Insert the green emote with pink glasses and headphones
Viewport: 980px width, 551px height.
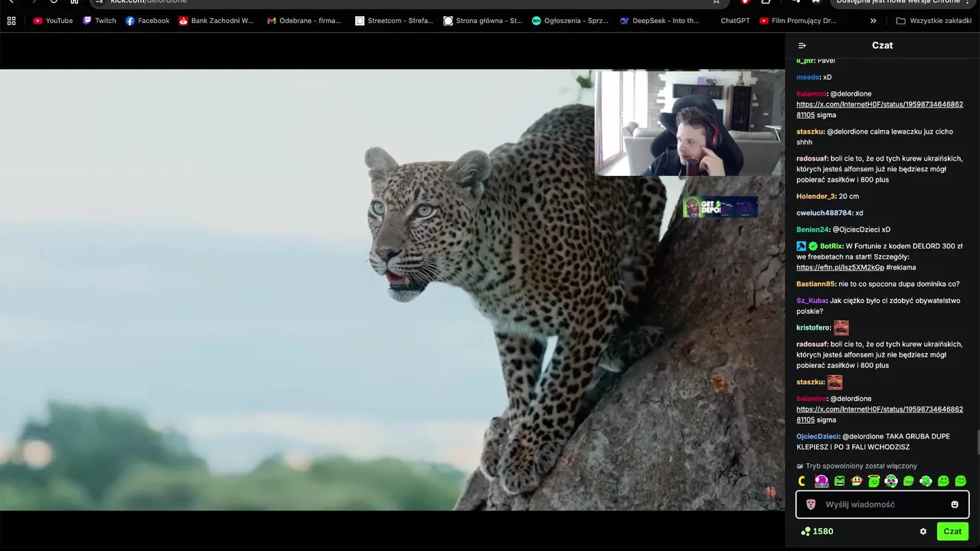pos(891,481)
